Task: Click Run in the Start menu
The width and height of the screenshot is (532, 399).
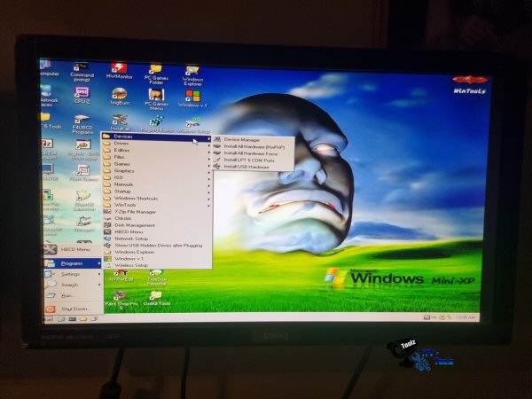Action: click(66, 295)
